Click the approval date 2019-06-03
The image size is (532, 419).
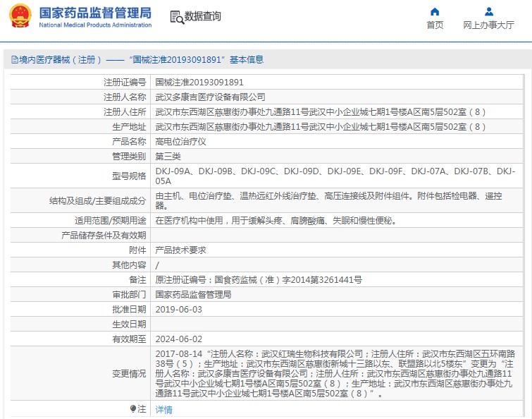(178, 309)
